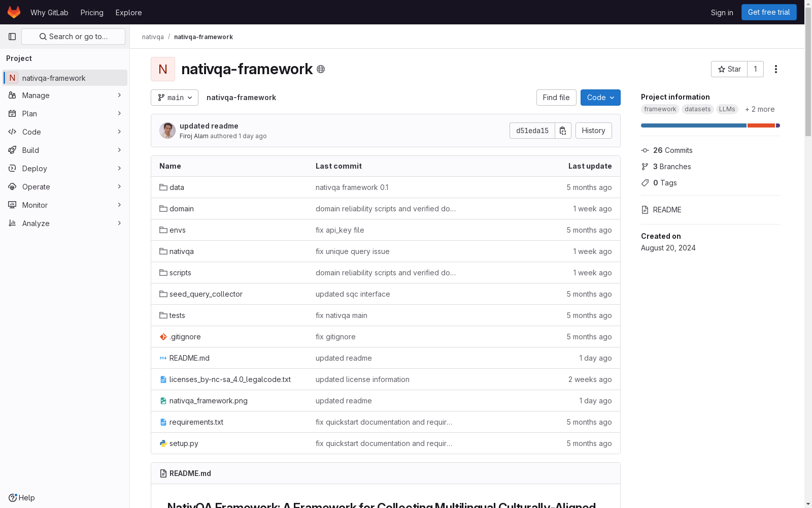Open the project actions kebab menu
Screen dimensions: 812x508
[x=775, y=69]
